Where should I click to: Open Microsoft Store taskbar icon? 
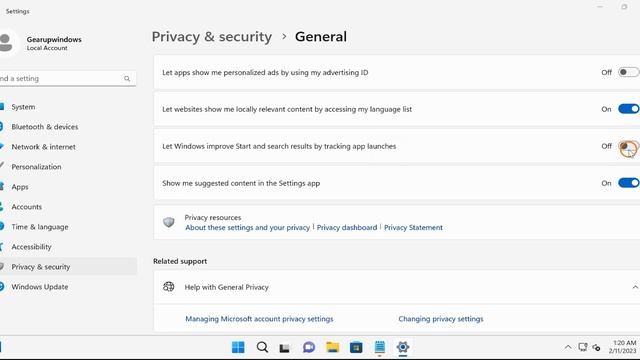click(x=356, y=347)
